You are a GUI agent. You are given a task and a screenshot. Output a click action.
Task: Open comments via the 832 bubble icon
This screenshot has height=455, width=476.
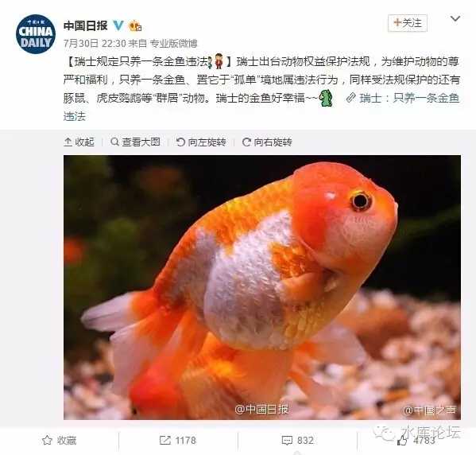point(297,441)
